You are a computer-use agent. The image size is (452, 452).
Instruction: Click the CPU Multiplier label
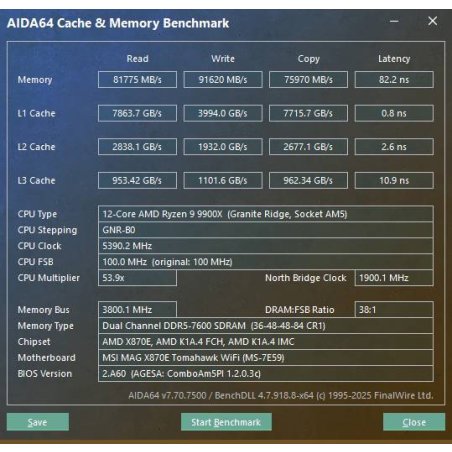click(x=48, y=278)
